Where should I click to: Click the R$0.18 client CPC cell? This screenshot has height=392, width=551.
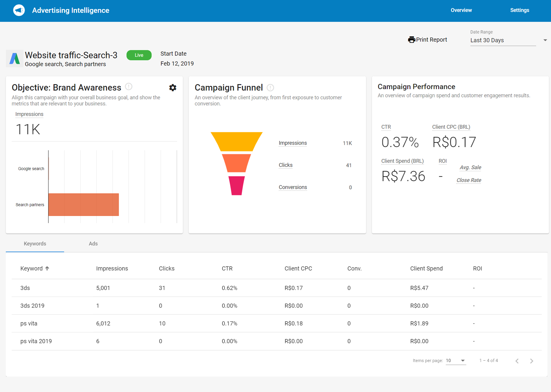tap(293, 324)
